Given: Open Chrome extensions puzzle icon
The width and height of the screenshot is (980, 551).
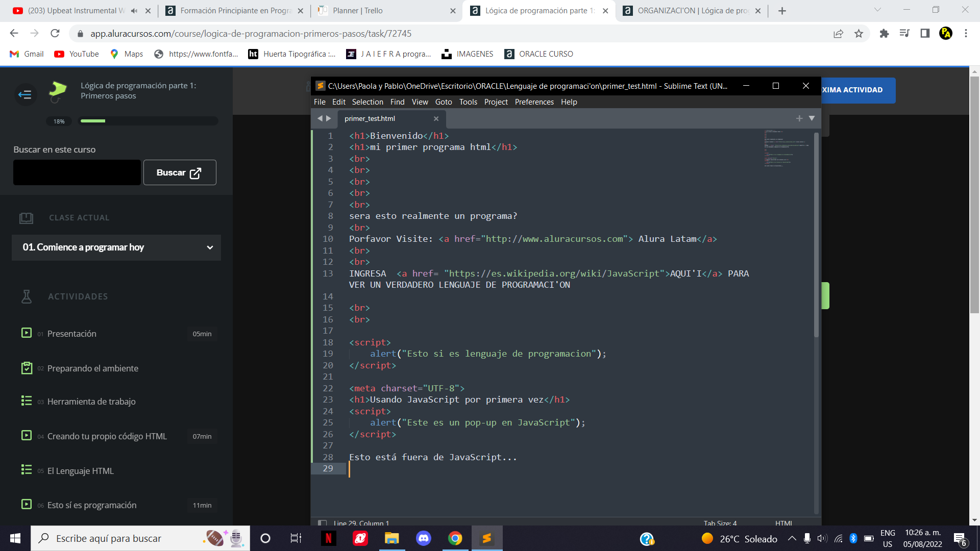Looking at the screenshot, I should point(884,33).
